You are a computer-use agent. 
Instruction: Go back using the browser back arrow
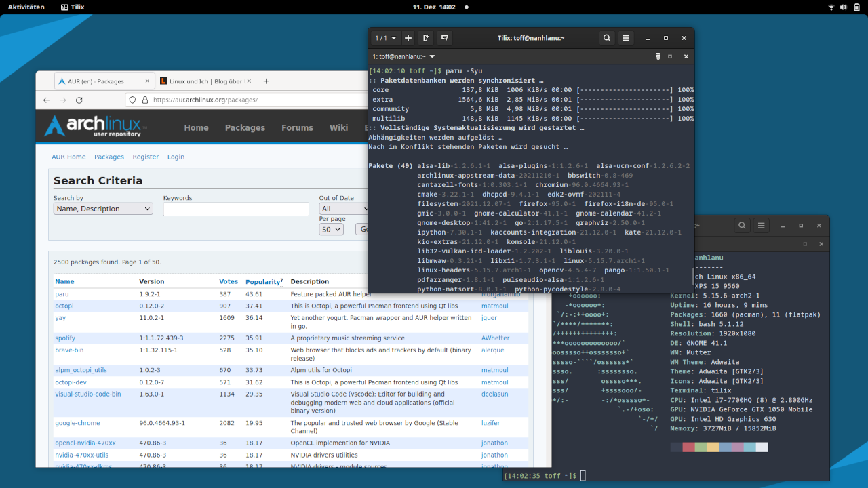45,100
